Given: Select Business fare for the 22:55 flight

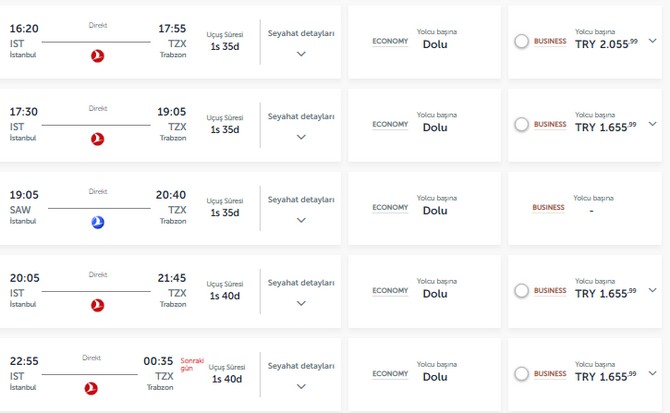Looking at the screenshot, I should [x=521, y=374].
